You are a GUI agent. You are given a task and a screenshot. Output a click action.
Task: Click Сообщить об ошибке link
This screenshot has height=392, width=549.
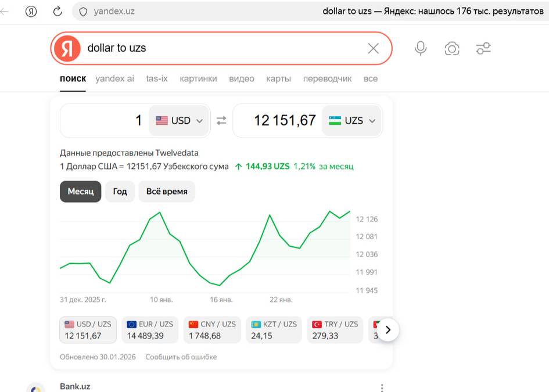click(x=181, y=357)
